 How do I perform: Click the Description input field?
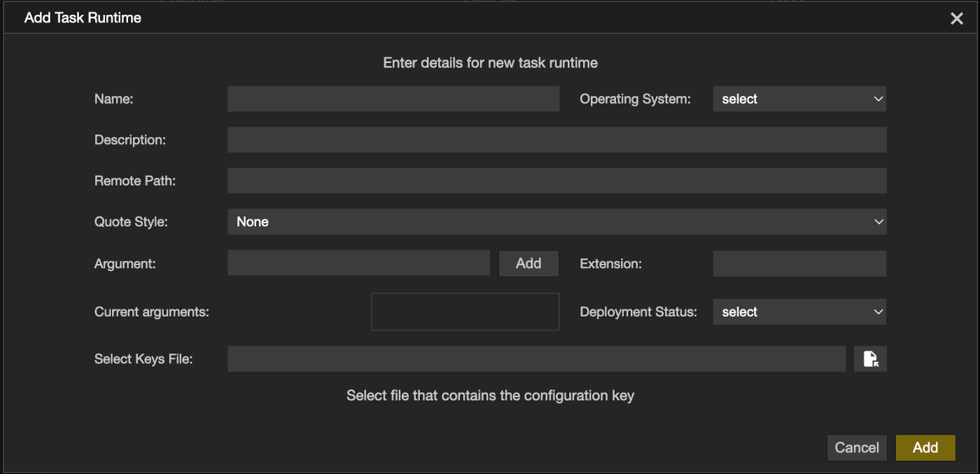coord(557,140)
